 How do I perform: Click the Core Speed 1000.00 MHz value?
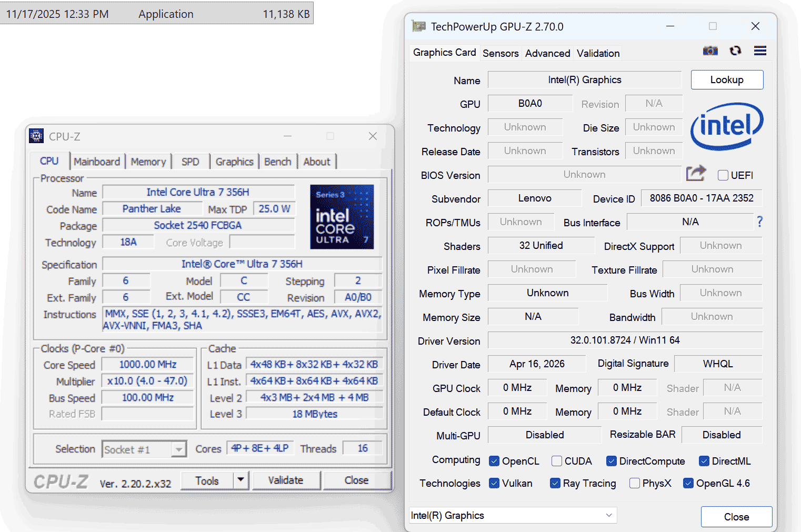(x=148, y=364)
